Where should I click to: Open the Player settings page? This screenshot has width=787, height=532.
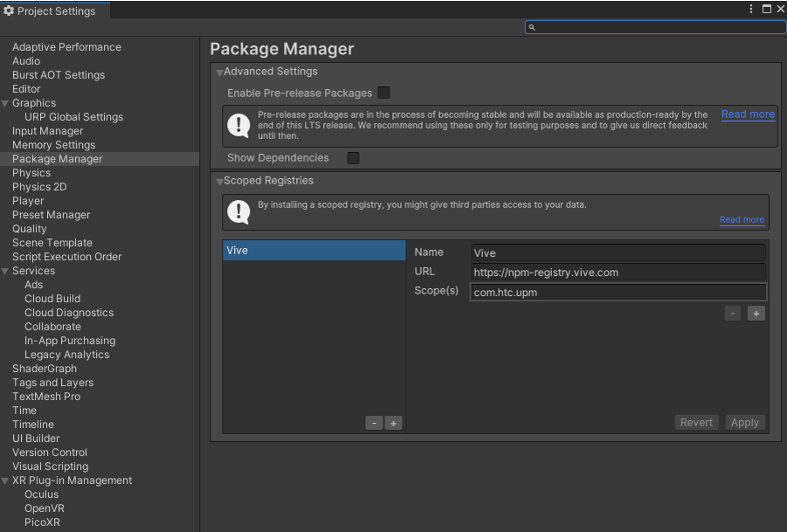click(x=28, y=201)
